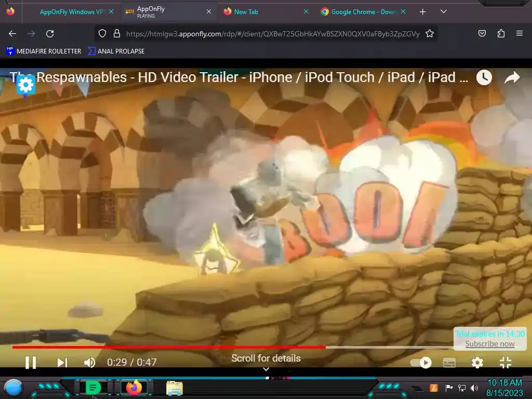Click the tracking protection shield icon
The image size is (532, 399).
[x=102, y=33]
